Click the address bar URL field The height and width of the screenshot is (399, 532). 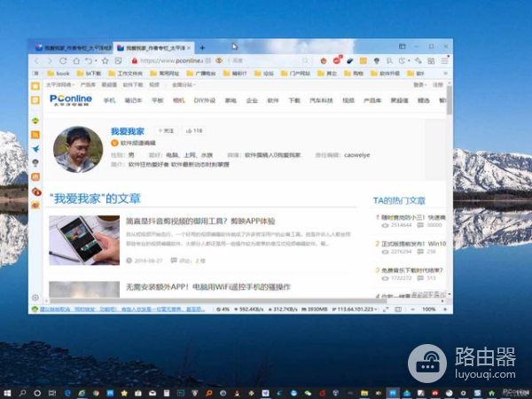(171, 60)
